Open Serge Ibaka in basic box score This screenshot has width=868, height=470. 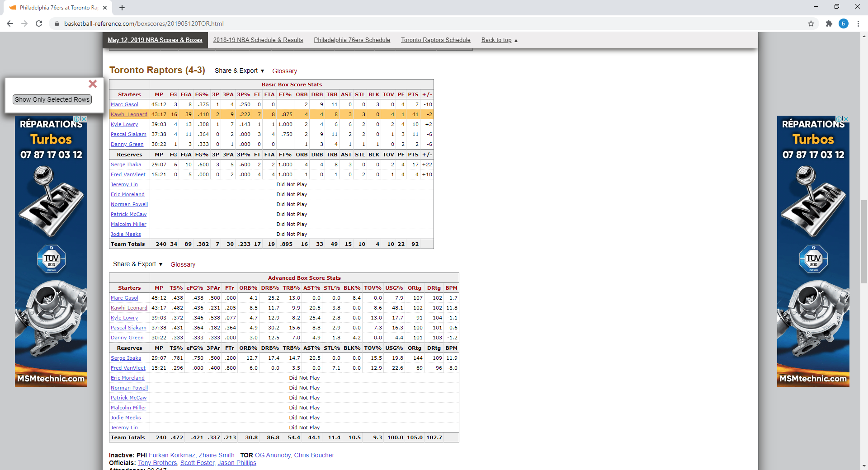point(126,164)
